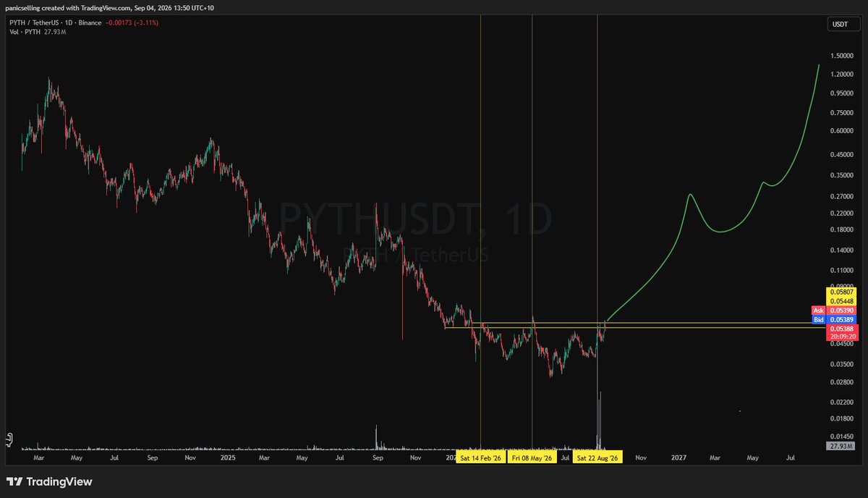Click the -0.00173 (-3.11%) change value

[133, 23]
